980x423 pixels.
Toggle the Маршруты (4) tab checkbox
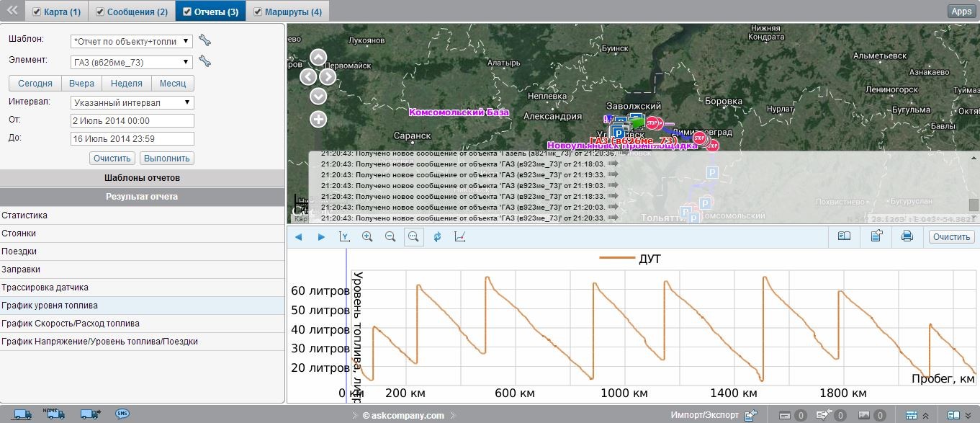[x=257, y=12]
